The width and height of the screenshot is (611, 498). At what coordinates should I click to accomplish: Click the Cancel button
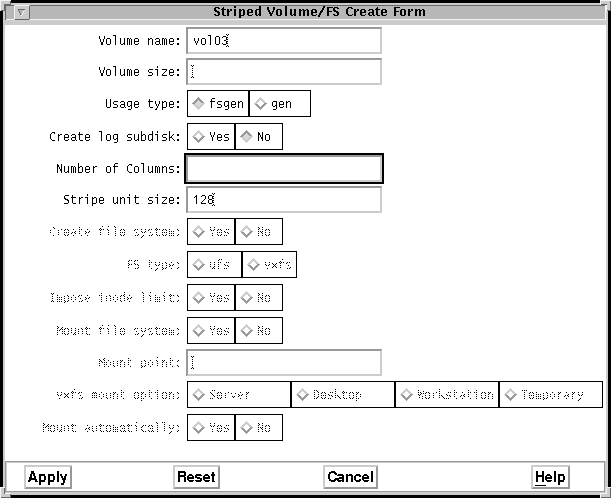(350, 477)
